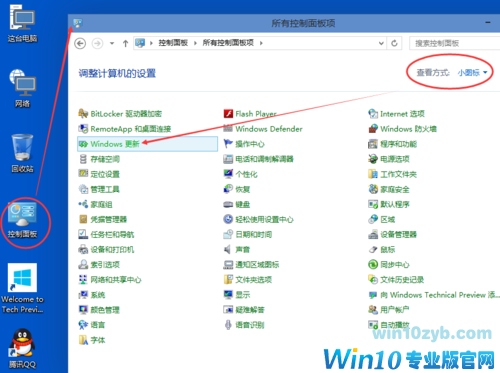Screen dimensions: 500x373
Task: Open 存储空间 storage spaces icon
Action: click(83, 159)
